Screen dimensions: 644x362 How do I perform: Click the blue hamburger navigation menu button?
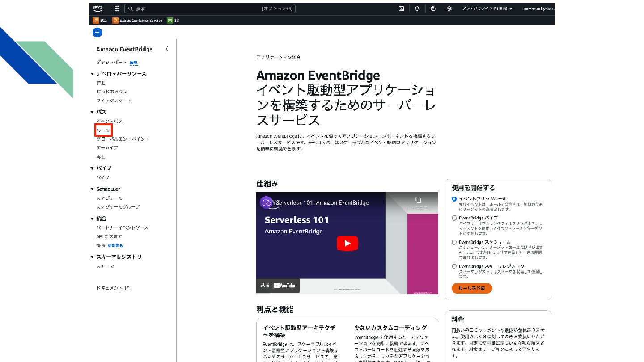97,32
